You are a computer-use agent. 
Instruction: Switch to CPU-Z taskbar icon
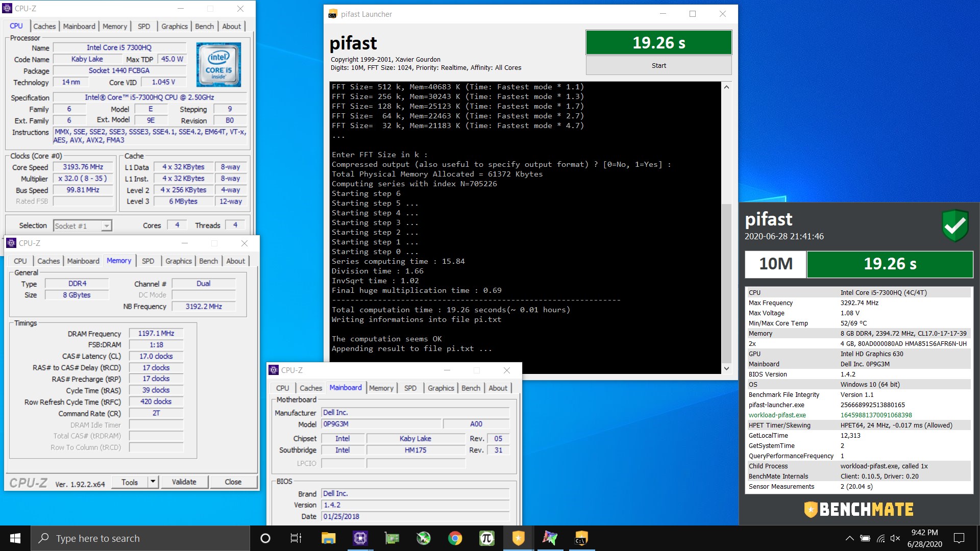point(360,538)
